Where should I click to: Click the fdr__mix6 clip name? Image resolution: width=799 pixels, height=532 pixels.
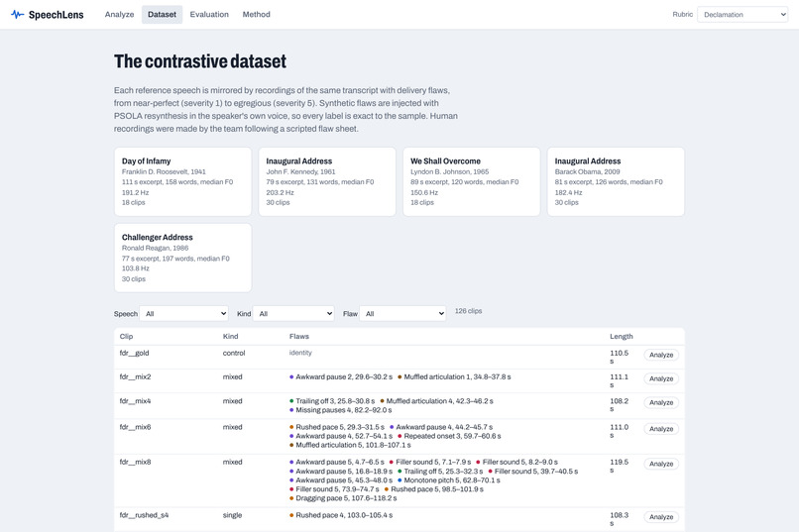(x=135, y=427)
